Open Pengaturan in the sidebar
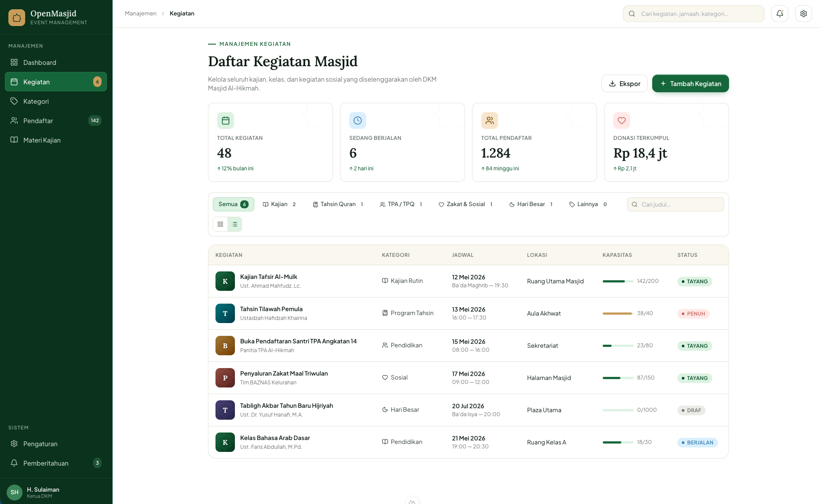820x504 pixels. 56,444
